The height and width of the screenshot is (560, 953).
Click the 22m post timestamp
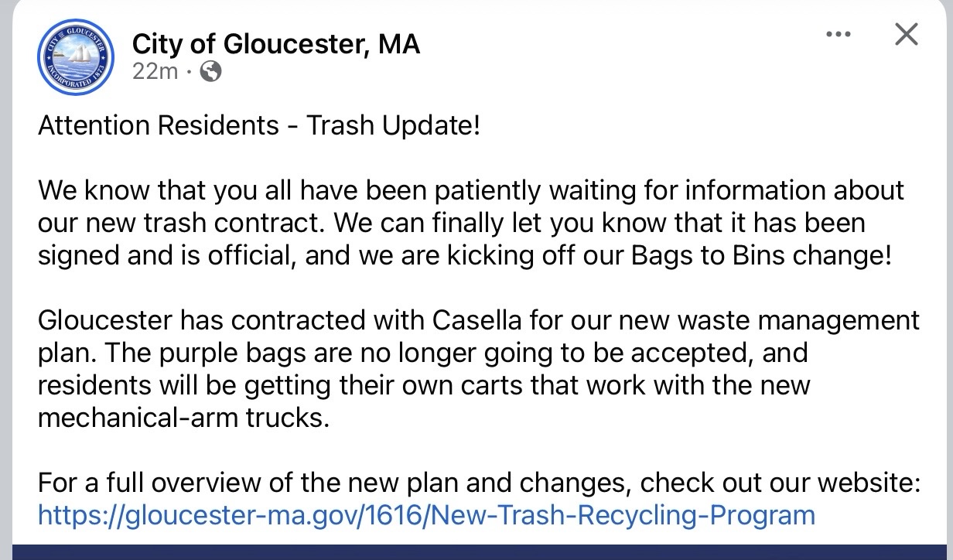(155, 71)
